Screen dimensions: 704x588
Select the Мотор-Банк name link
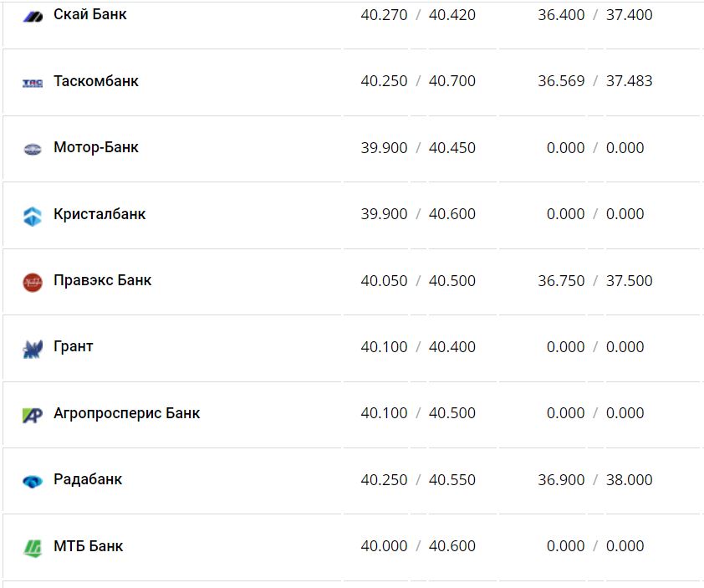point(95,147)
